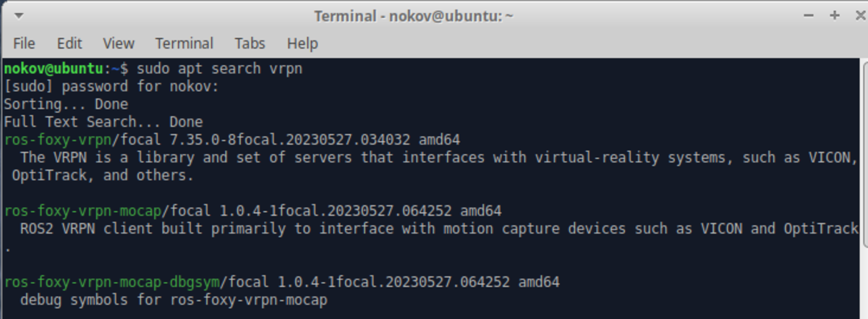Screen dimensions: 868x319
Task: Open the window menu arrow in title bar
Action: click(x=18, y=15)
